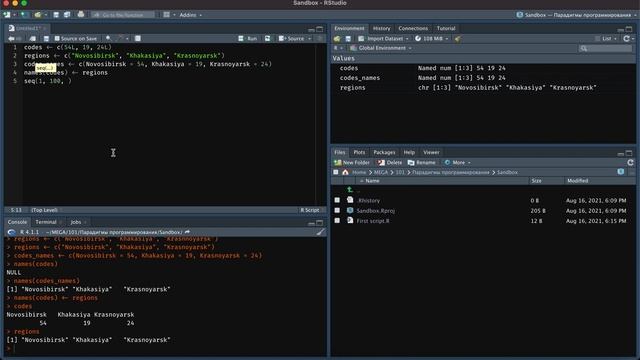Open the Global Environment selector
The width and height of the screenshot is (640, 360).
[x=381, y=48]
